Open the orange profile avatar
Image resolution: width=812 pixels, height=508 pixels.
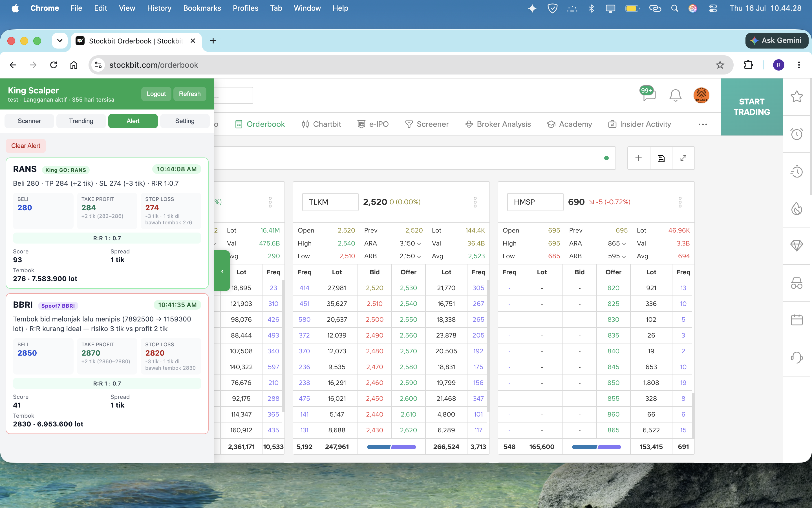(701, 95)
